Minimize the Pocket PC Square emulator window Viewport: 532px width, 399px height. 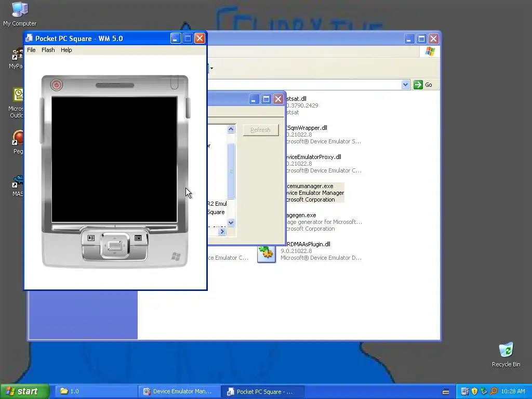(176, 38)
